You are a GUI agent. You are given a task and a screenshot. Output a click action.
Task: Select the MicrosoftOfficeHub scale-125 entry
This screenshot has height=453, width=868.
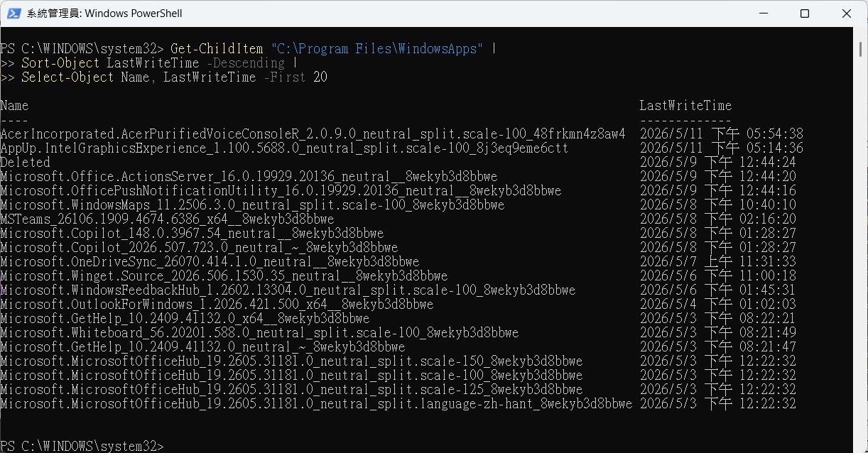click(x=291, y=389)
